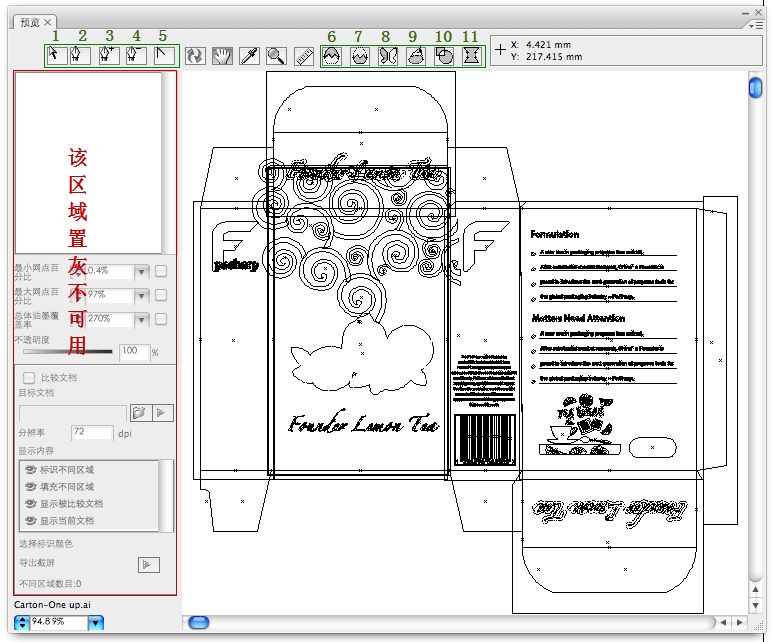Click the browse folder button for 目标文档
Image resolution: width=773 pixels, height=642 pixels.
[138, 412]
